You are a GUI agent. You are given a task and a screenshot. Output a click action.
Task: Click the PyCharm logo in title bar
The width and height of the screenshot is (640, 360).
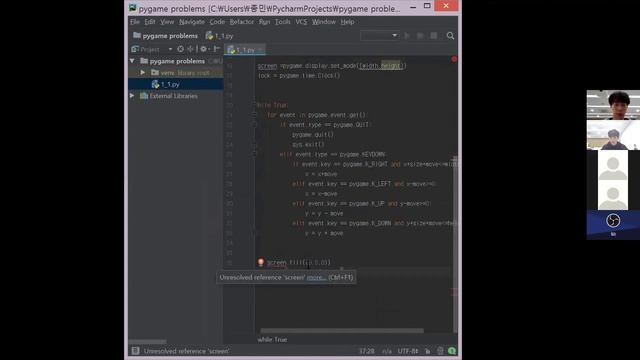coord(133,8)
